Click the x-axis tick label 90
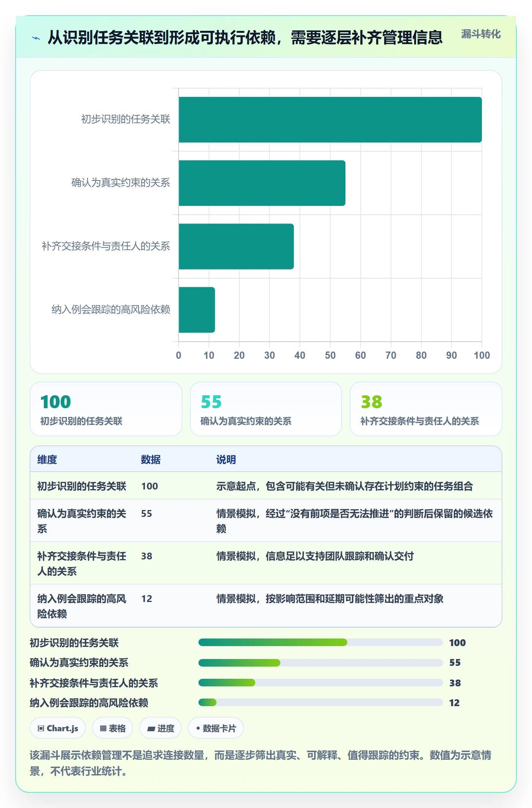Image resolution: width=532 pixels, height=808 pixels. pos(451,355)
